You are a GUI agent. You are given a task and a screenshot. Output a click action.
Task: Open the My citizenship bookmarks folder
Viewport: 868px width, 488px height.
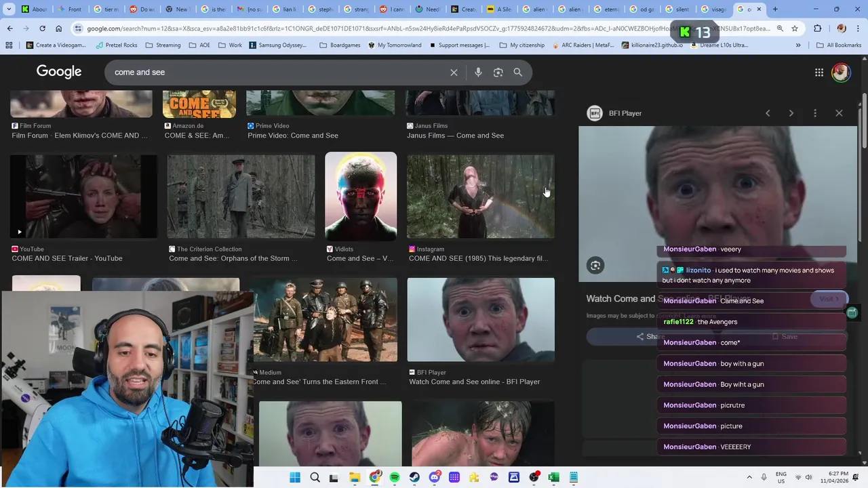tap(521, 45)
